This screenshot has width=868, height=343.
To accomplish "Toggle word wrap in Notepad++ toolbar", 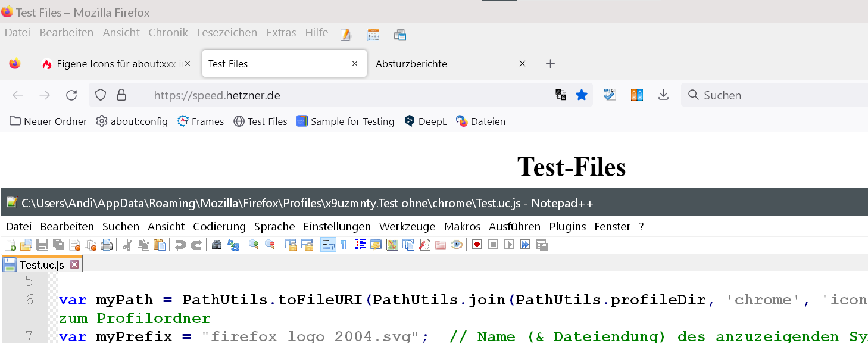I will point(328,245).
